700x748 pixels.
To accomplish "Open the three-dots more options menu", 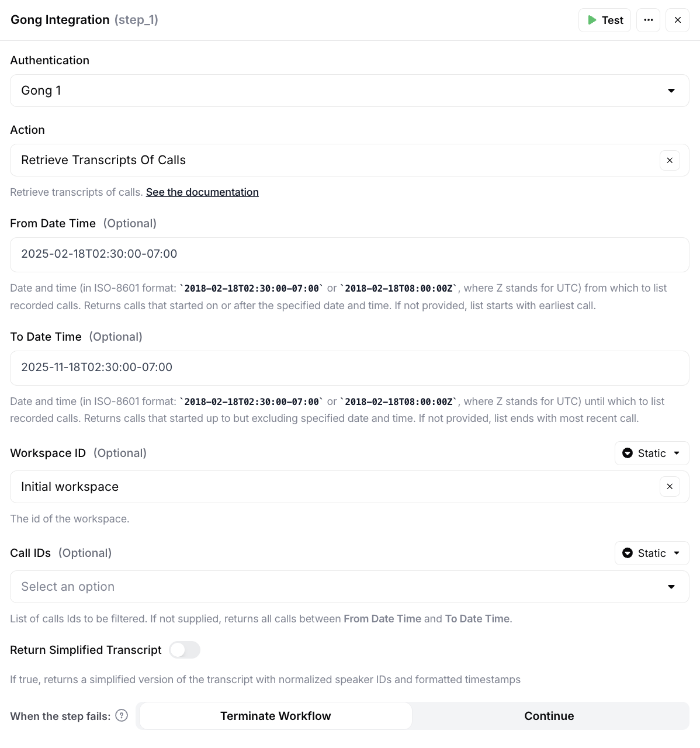I will tap(649, 20).
